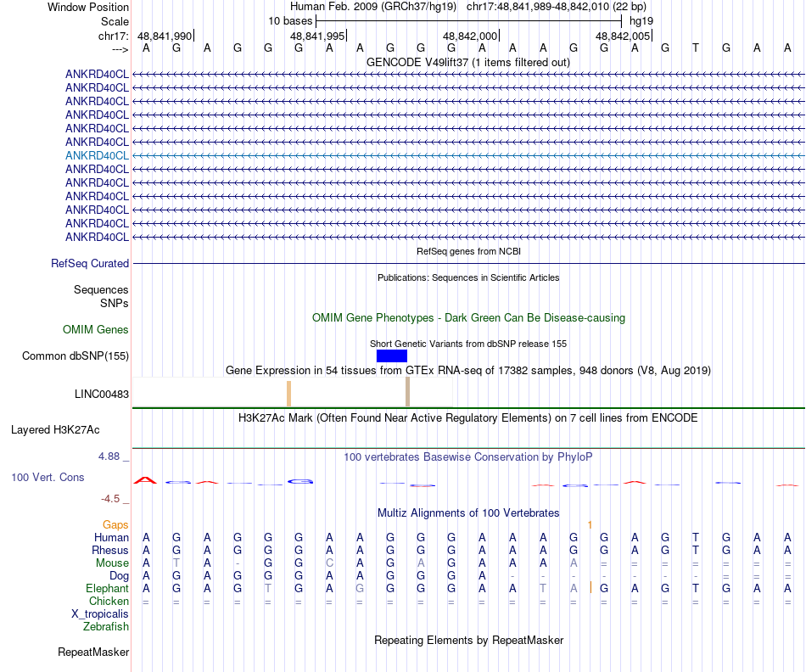
Task: Click 'RefSeq genes from NCBI' title
Action: [x=468, y=251]
